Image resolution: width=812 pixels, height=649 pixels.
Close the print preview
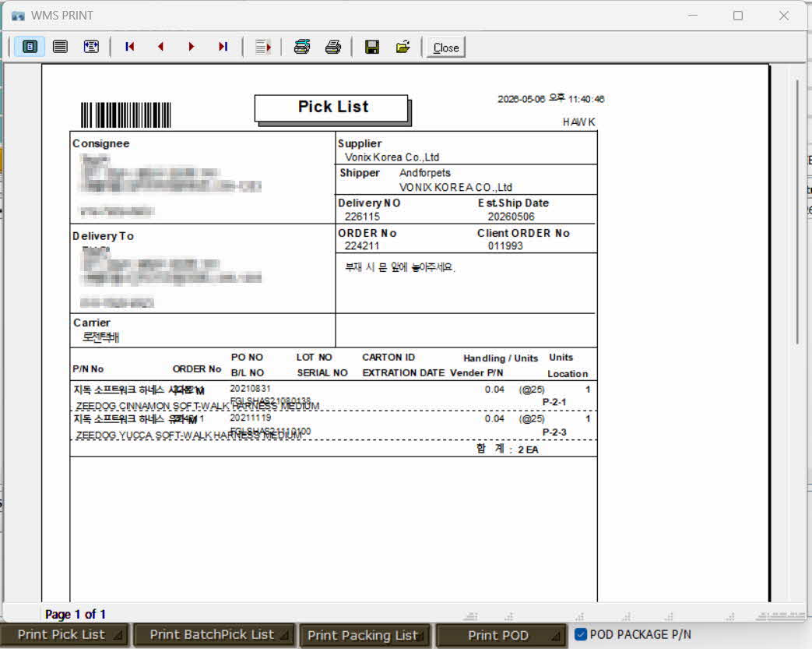click(x=446, y=48)
